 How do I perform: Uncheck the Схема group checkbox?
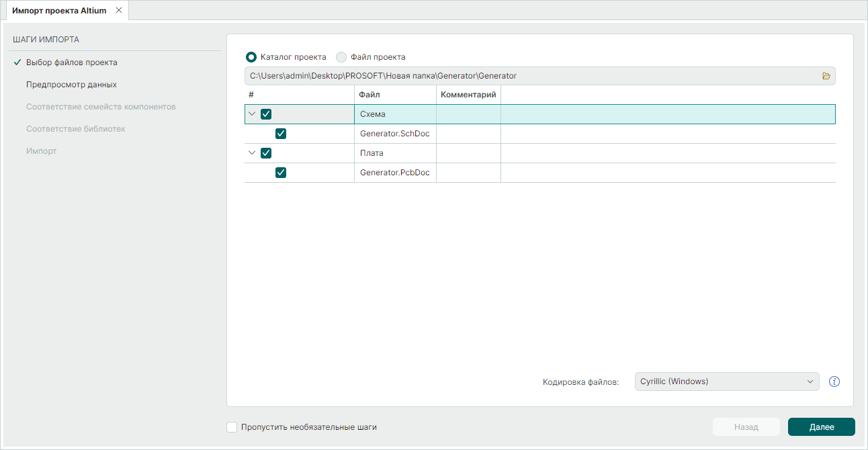tap(266, 114)
